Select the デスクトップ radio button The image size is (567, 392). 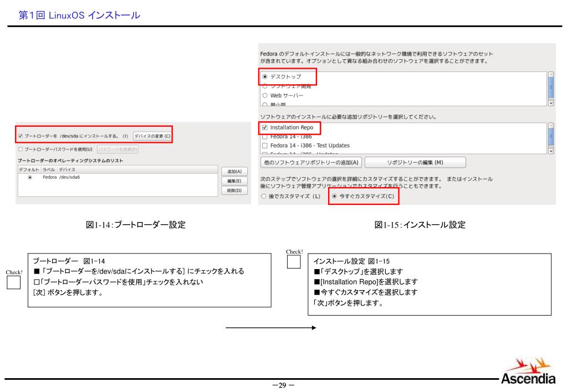pyautogui.click(x=265, y=76)
